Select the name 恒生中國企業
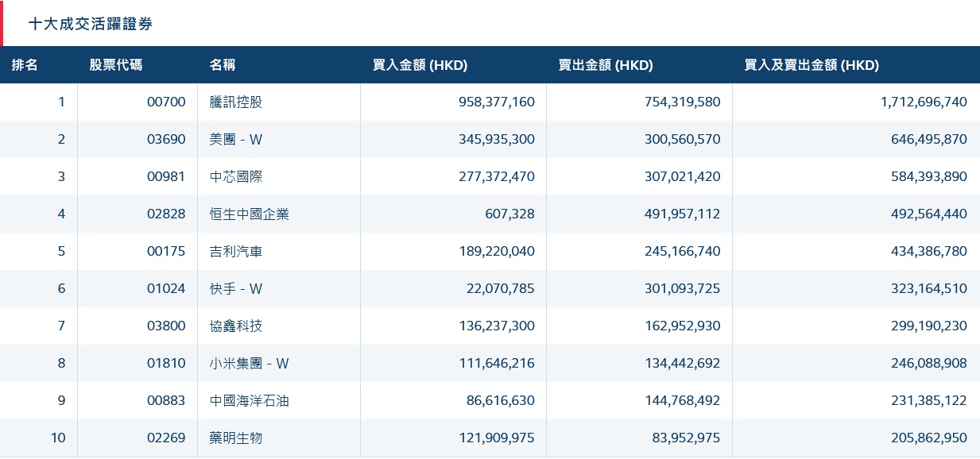Viewport: 980px width, 459px height. pos(250,214)
